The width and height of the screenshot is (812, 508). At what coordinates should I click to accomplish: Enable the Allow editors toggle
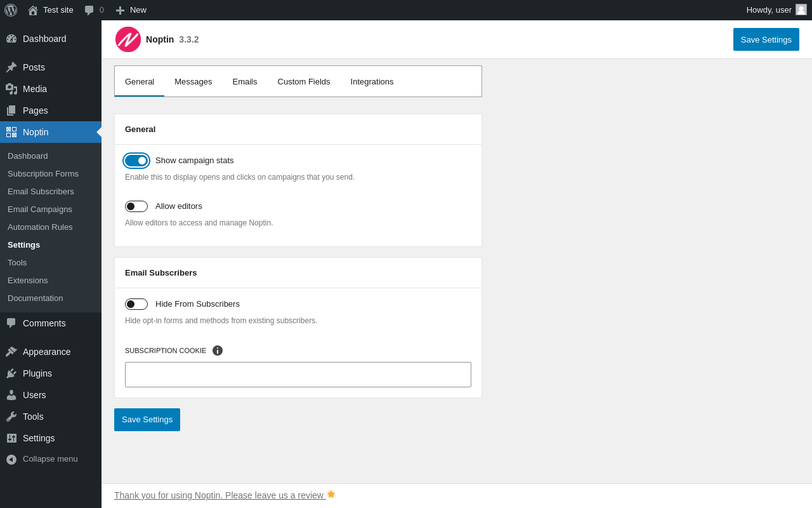tap(136, 206)
